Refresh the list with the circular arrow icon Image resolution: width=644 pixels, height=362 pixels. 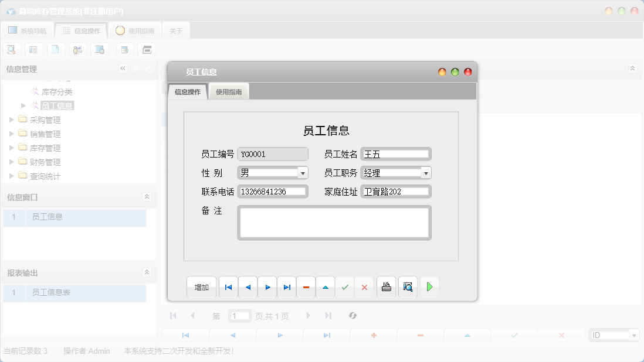coord(352,316)
